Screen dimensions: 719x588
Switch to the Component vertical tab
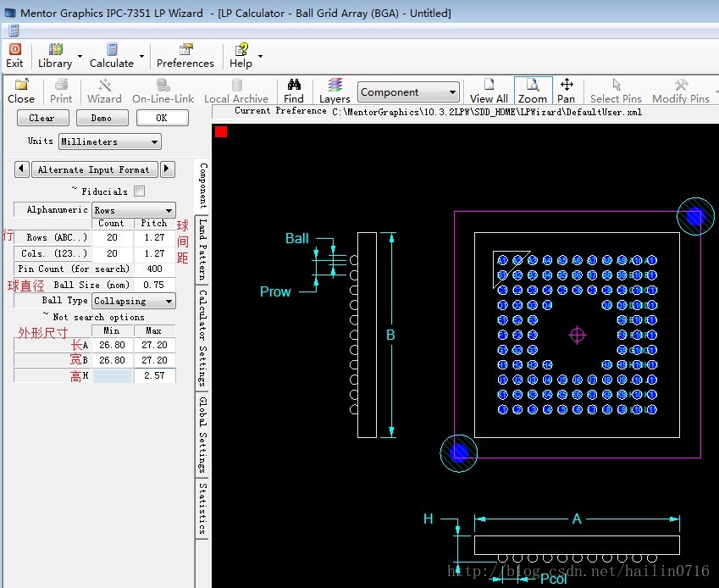pyautogui.click(x=203, y=186)
